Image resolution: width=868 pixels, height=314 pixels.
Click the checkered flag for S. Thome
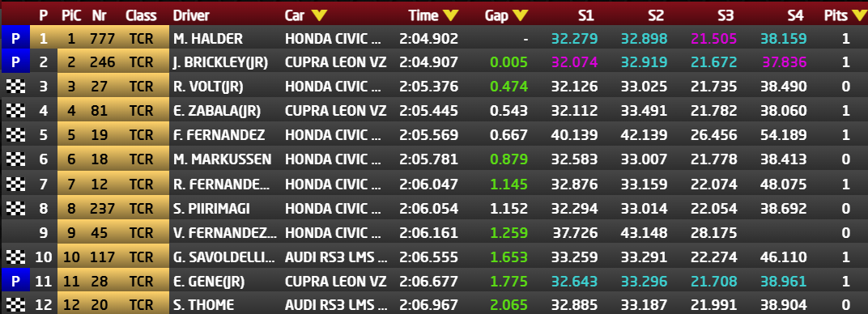click(x=15, y=305)
